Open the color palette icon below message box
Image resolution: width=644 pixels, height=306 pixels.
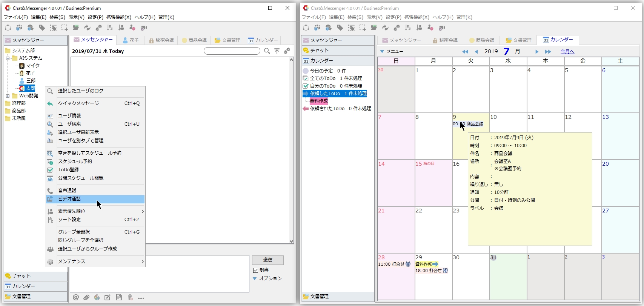click(x=97, y=298)
